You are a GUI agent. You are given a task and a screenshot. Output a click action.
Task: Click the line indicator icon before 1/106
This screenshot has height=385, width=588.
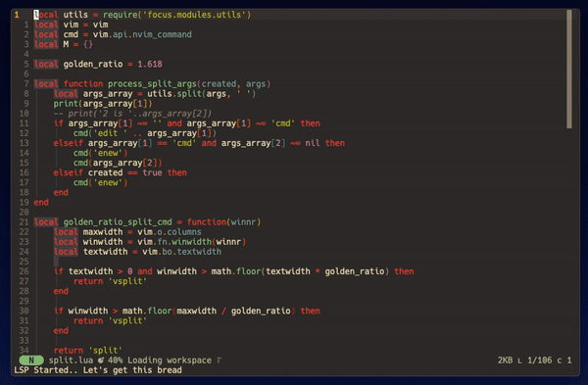(519, 361)
